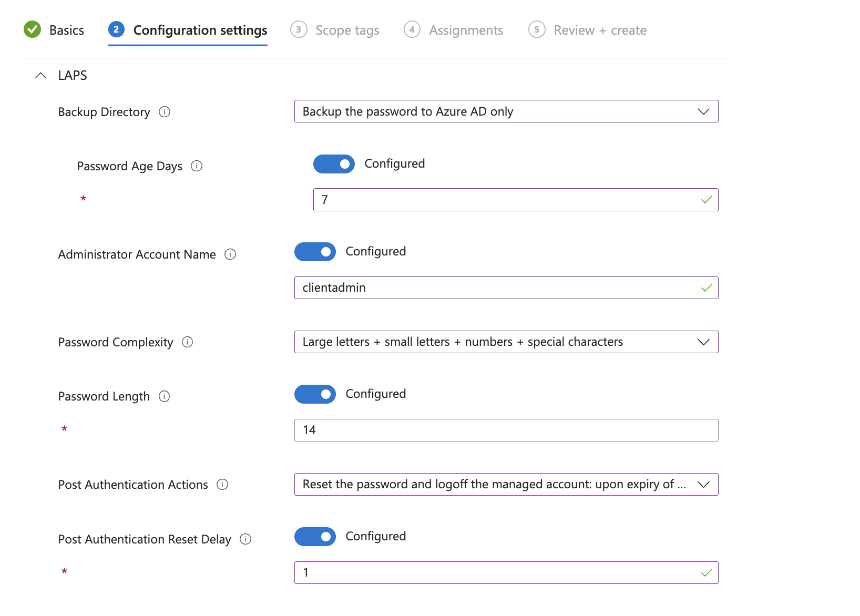Toggle the Administrator Account Name switch

pyautogui.click(x=315, y=252)
